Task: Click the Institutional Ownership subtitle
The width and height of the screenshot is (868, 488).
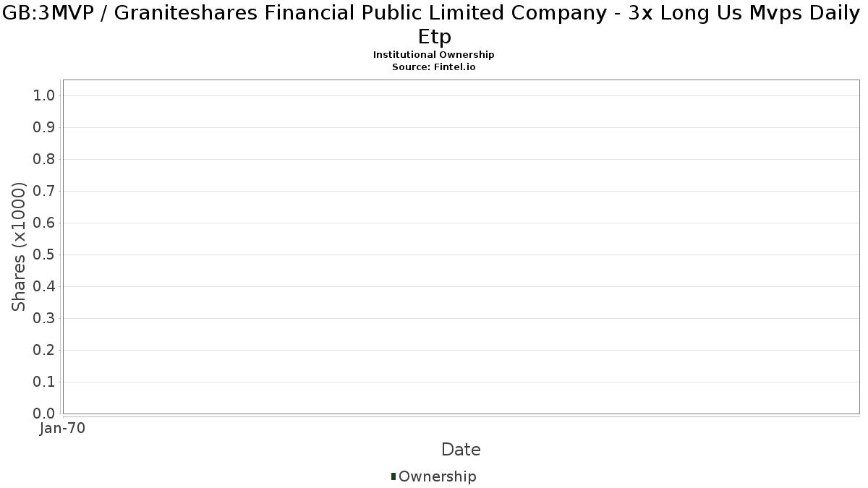Action: pyautogui.click(x=433, y=55)
